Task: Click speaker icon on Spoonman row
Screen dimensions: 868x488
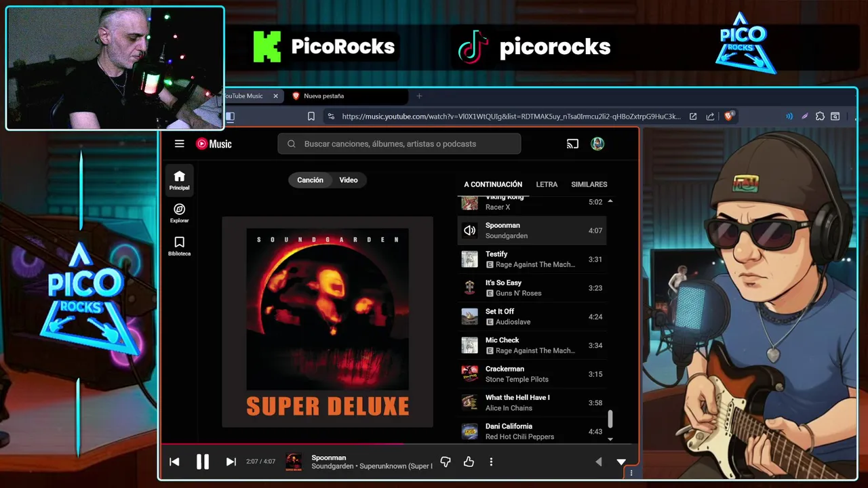Action: 469,230
